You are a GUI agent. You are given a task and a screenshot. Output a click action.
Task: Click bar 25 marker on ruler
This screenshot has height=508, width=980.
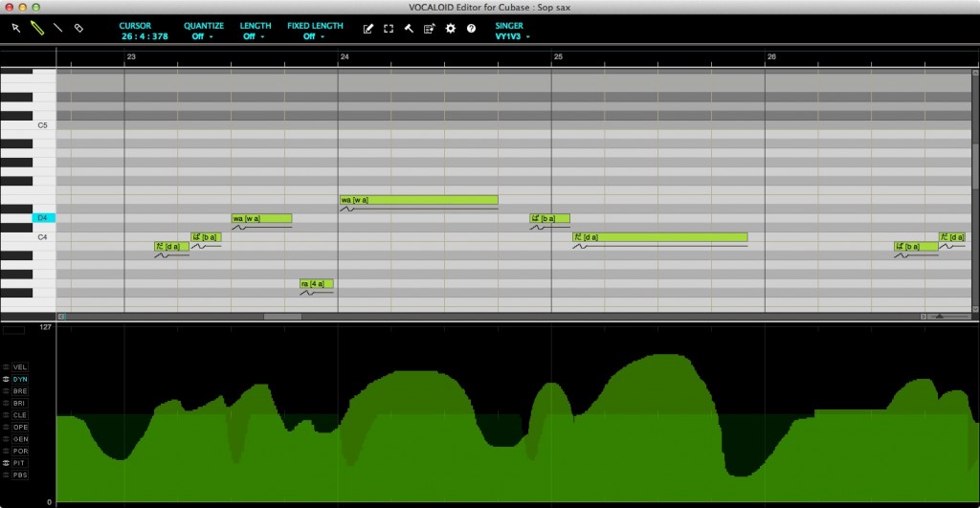pos(558,56)
